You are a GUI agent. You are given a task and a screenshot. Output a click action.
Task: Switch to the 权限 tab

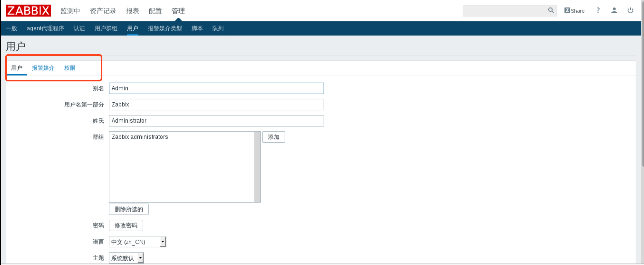coord(70,68)
